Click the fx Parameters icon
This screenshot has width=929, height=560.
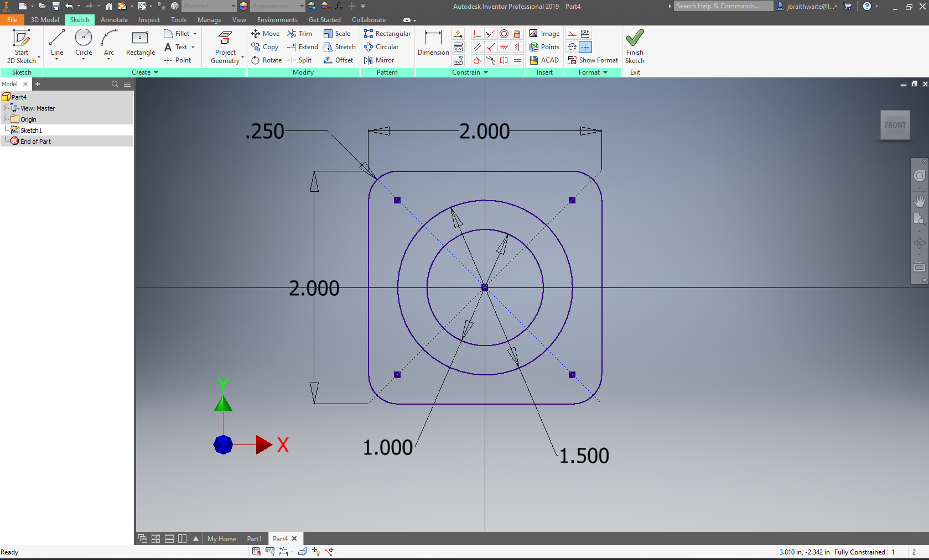[x=339, y=6]
